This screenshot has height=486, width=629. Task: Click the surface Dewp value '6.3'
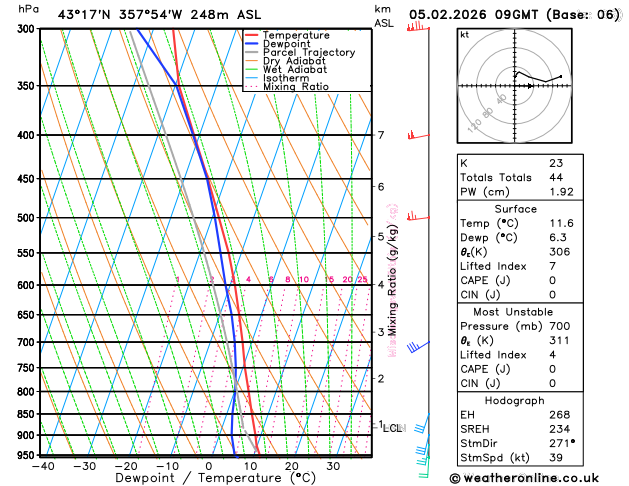[x=558, y=238]
